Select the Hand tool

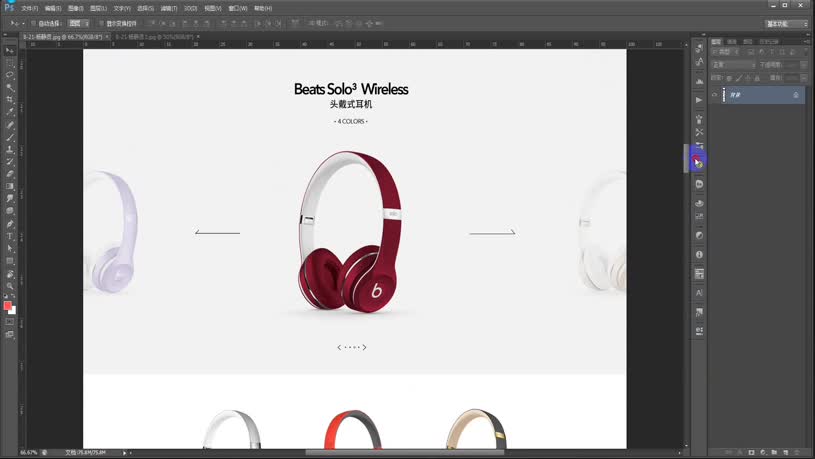pyautogui.click(x=9, y=274)
